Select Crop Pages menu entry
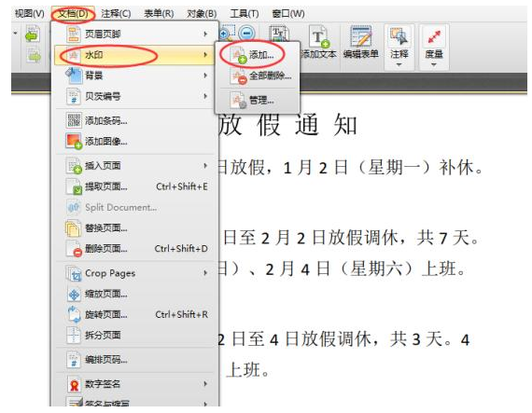The height and width of the screenshot is (413, 532). (135, 273)
